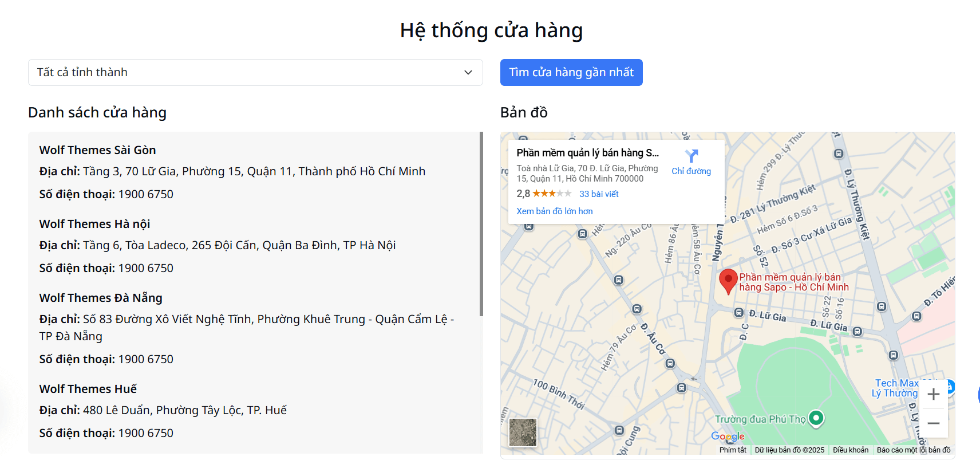Click the store list scrollbar
Screen dimensions: 980x476
coord(481,223)
